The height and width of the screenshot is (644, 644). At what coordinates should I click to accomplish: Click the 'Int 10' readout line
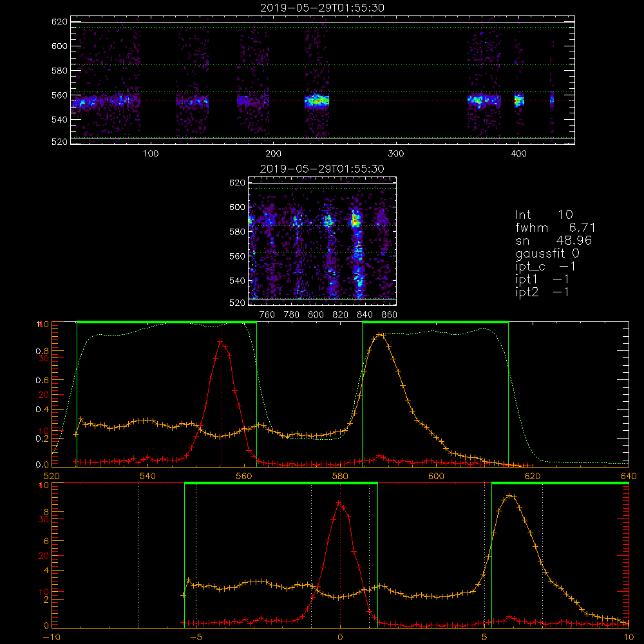click(544, 214)
